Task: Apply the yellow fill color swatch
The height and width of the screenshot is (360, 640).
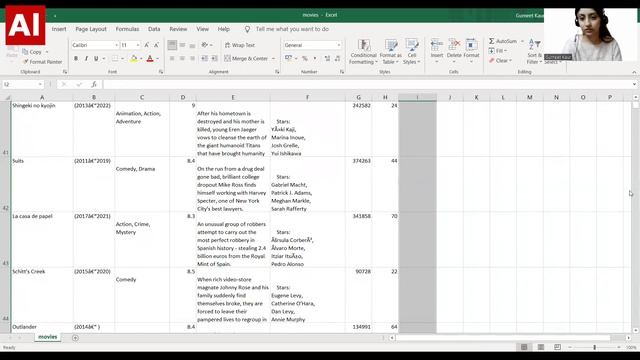Action: [134, 59]
